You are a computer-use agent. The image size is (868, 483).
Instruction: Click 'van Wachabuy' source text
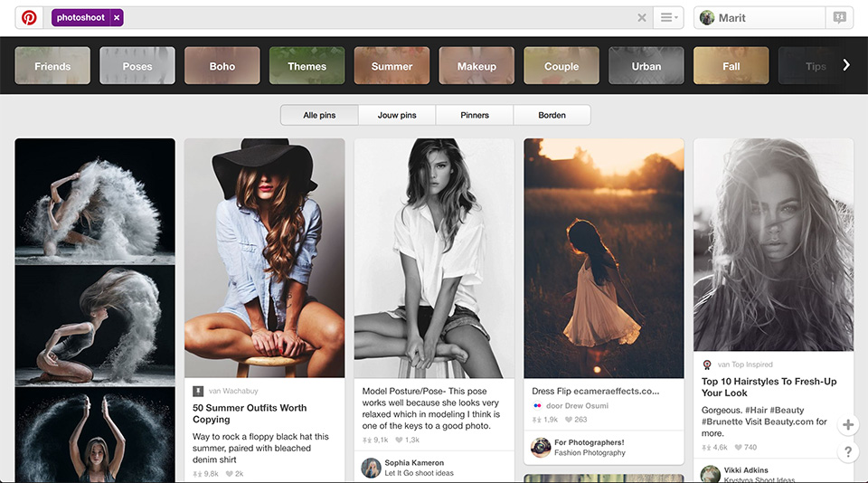coord(233,391)
